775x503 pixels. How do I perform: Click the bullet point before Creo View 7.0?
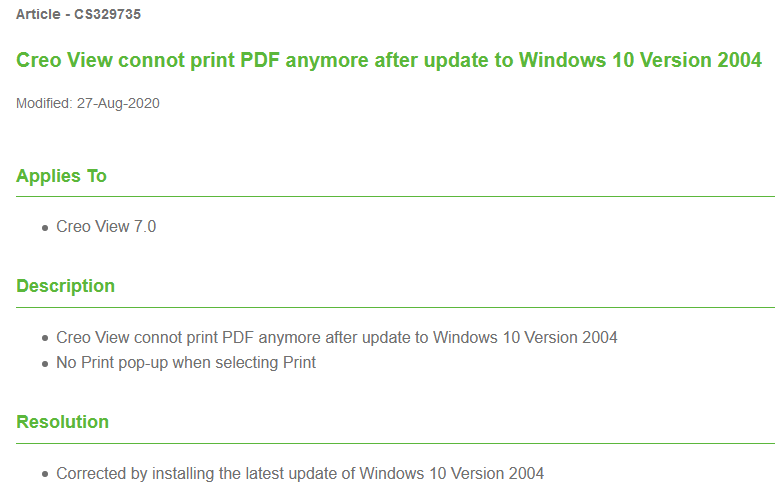tap(45, 228)
